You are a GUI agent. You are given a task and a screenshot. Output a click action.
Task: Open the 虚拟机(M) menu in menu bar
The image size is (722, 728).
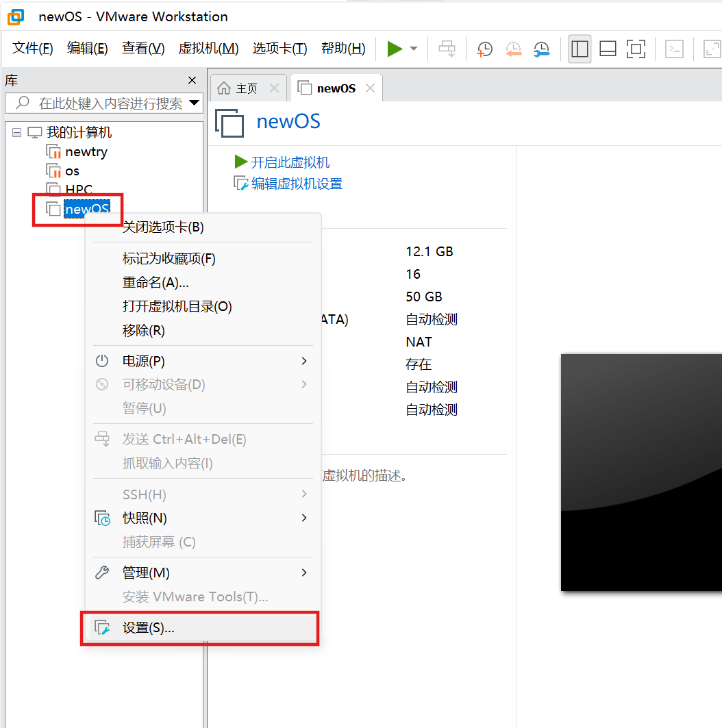(208, 49)
